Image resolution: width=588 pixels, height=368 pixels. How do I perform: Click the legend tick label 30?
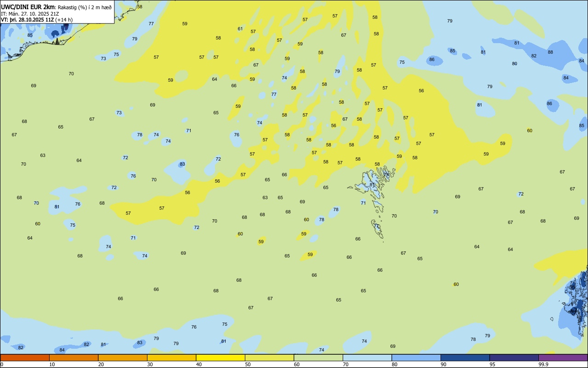tap(150, 364)
